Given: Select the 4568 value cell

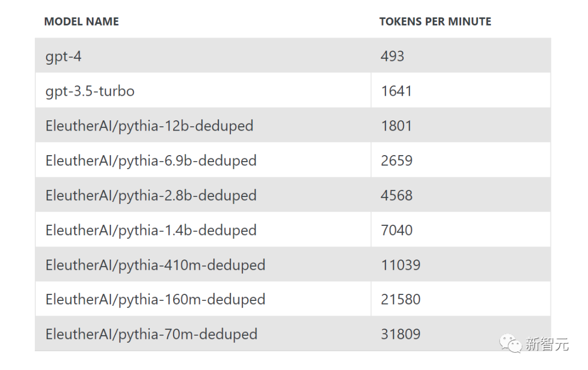Looking at the screenshot, I should pos(396,195).
